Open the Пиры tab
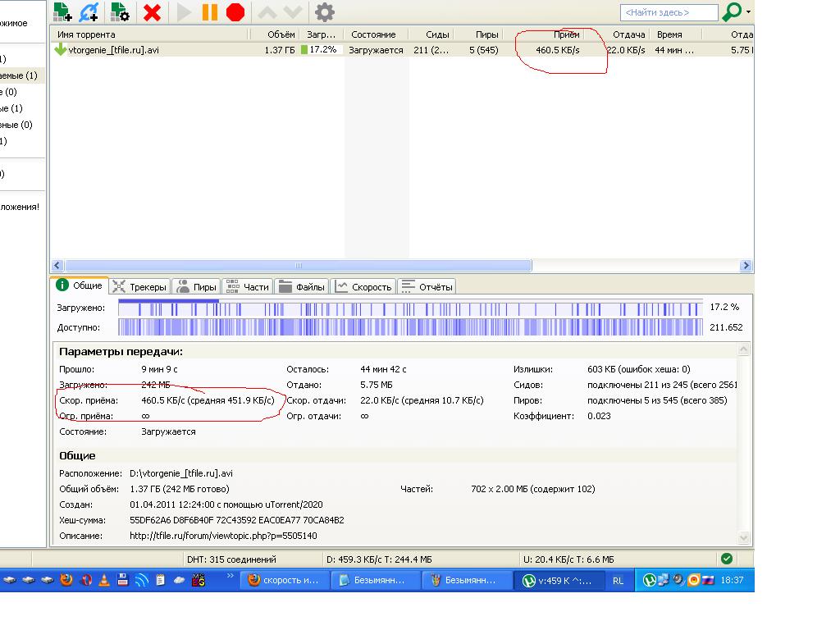840x630 pixels. pyautogui.click(x=196, y=286)
